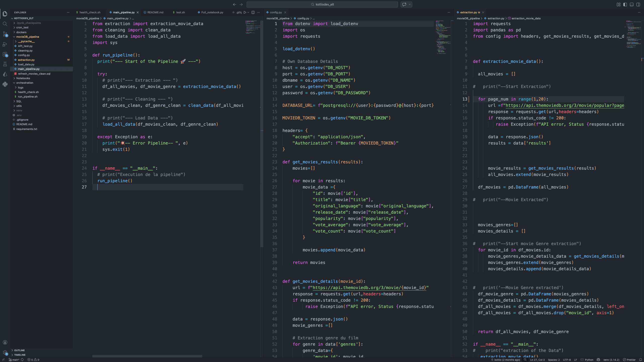Open Source Control view with badge 2
The image size is (644, 362).
pyautogui.click(x=5, y=34)
